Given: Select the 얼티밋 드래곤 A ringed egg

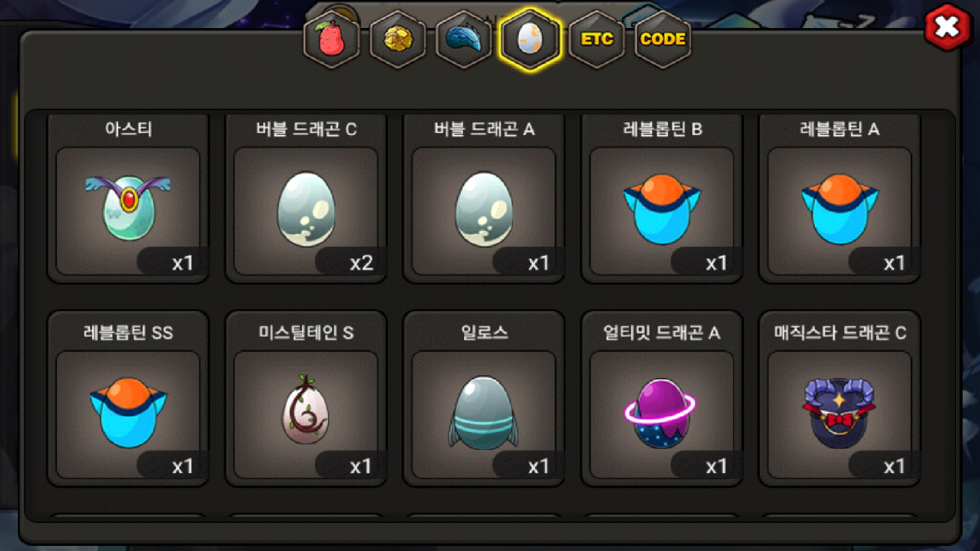Looking at the screenshot, I should click(662, 414).
